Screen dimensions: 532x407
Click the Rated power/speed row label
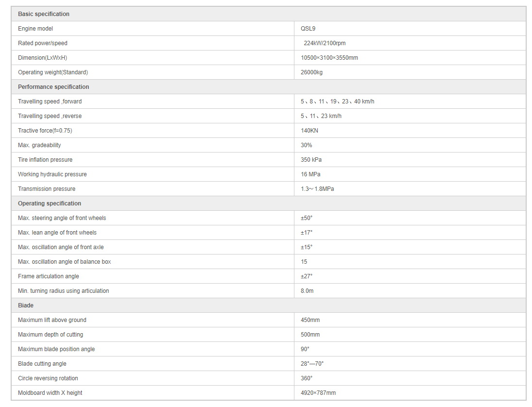[x=42, y=43]
